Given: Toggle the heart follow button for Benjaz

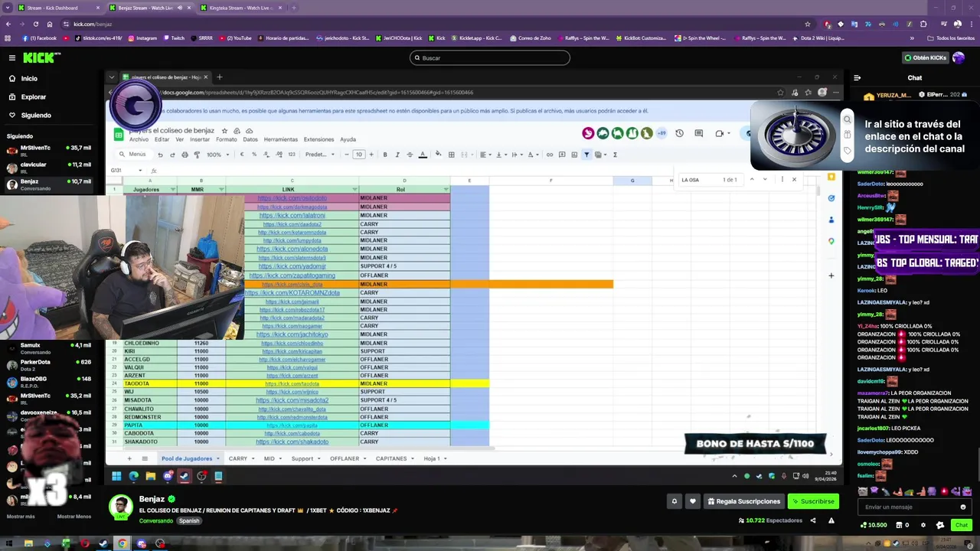Looking at the screenshot, I should click(693, 501).
